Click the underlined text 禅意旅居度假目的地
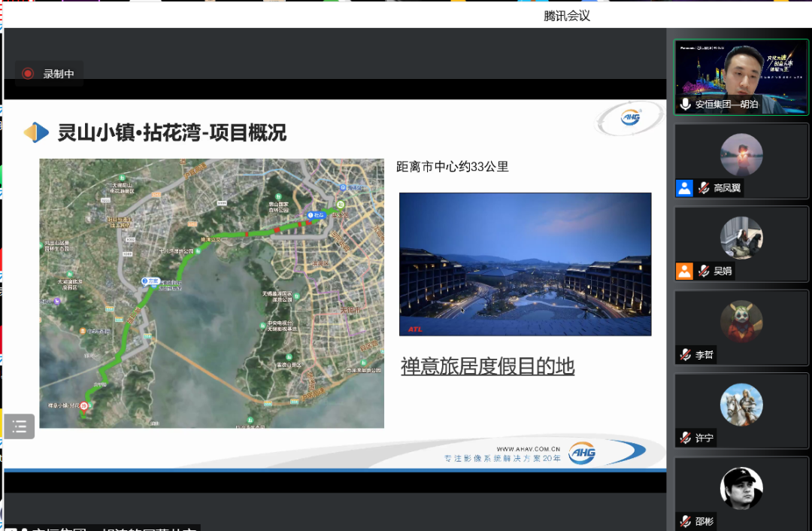Screen dimensions: 812x531 point(487,366)
